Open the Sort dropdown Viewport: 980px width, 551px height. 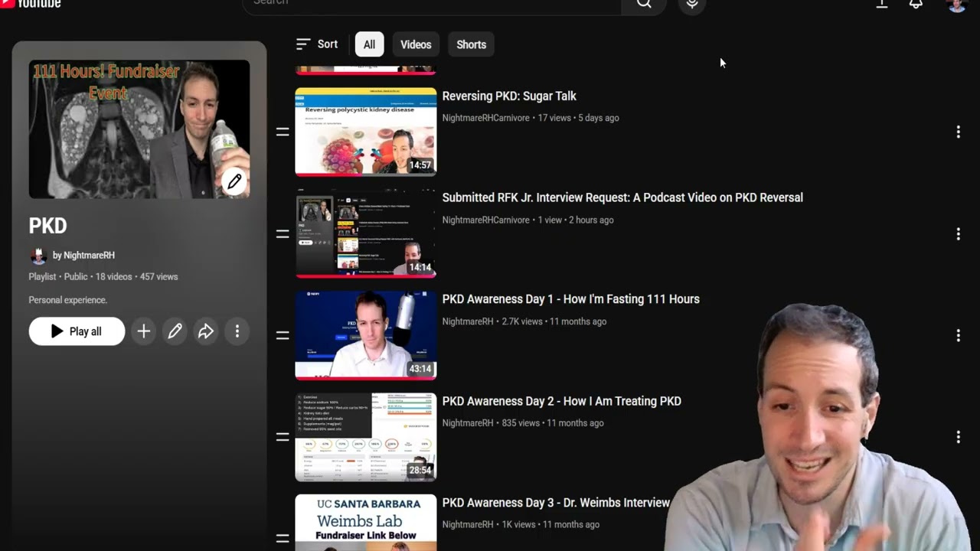point(317,44)
